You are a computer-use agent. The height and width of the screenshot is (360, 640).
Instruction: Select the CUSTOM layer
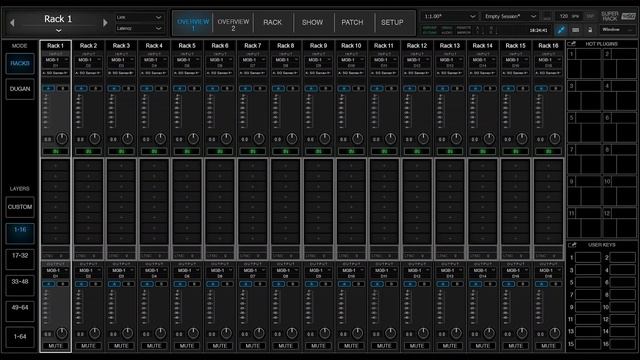coord(20,207)
